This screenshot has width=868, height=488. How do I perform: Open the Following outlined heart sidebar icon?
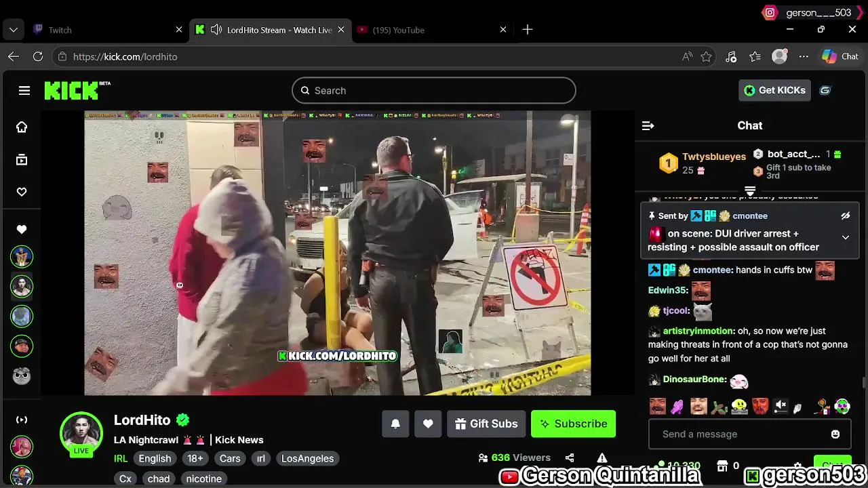click(x=22, y=192)
